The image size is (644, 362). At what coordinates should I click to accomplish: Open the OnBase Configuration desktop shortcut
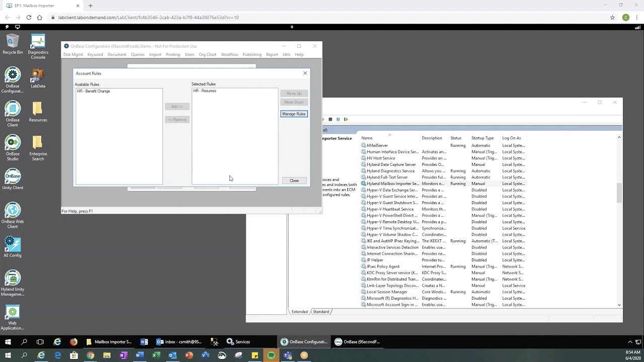(13, 80)
